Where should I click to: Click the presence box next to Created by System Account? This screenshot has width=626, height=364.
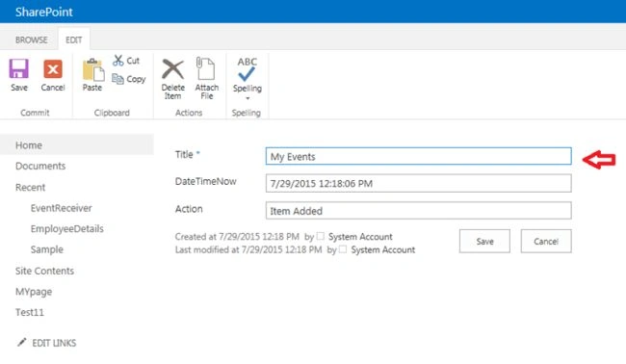pyautogui.click(x=320, y=236)
